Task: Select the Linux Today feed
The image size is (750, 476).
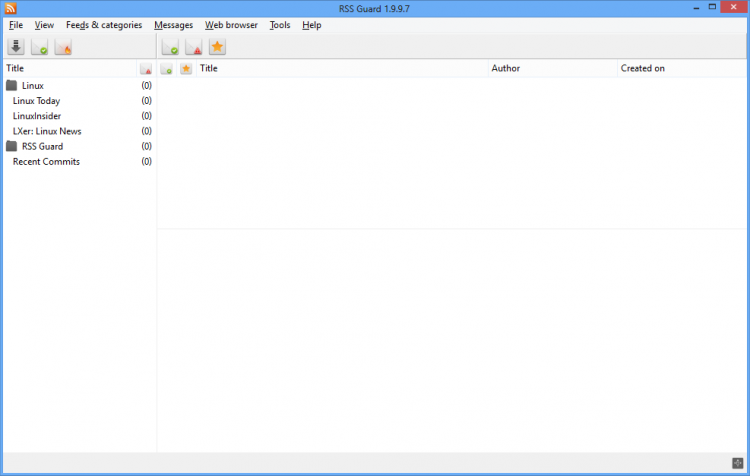Action: point(36,101)
